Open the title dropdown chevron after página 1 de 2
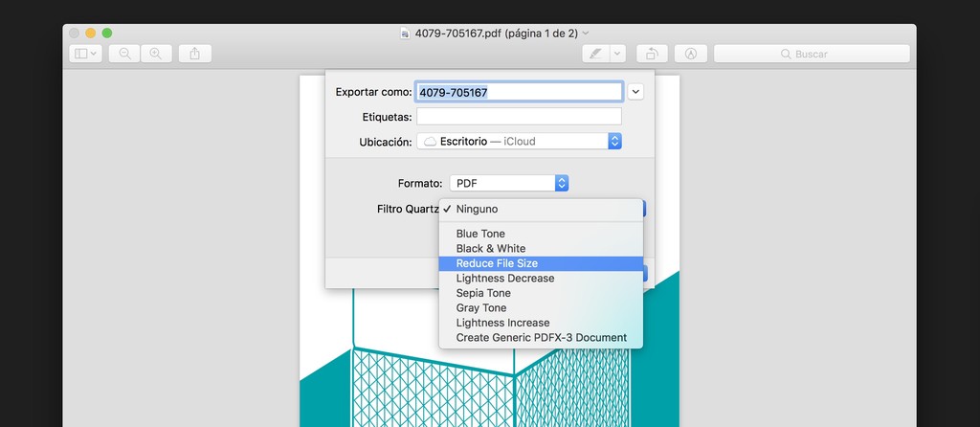Screen dimensions: 980x427 [586, 34]
